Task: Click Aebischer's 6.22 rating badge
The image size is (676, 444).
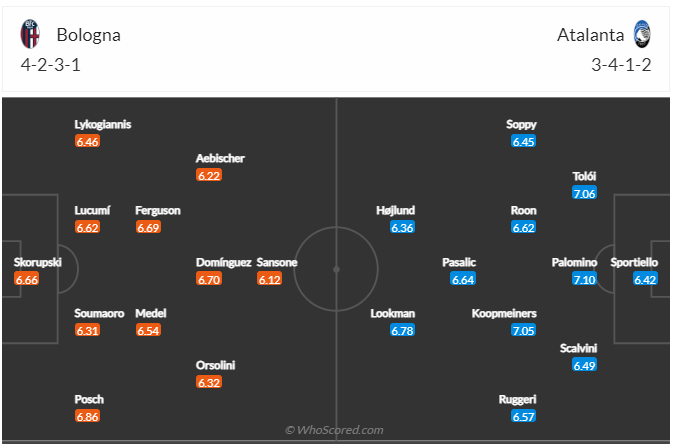Action: (x=209, y=176)
